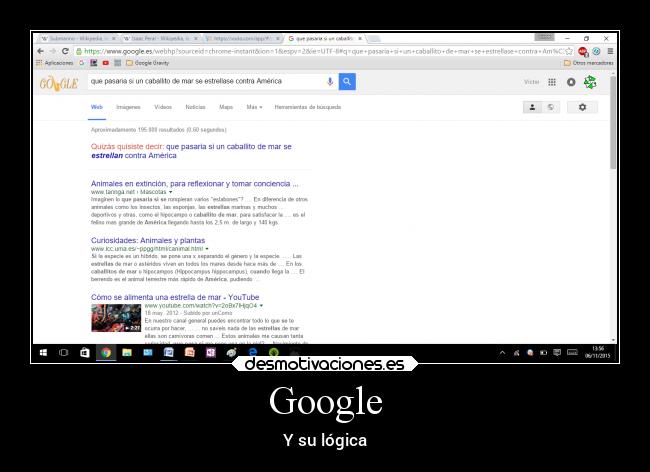
Task: Open the green account avatar
Action: (x=590, y=82)
